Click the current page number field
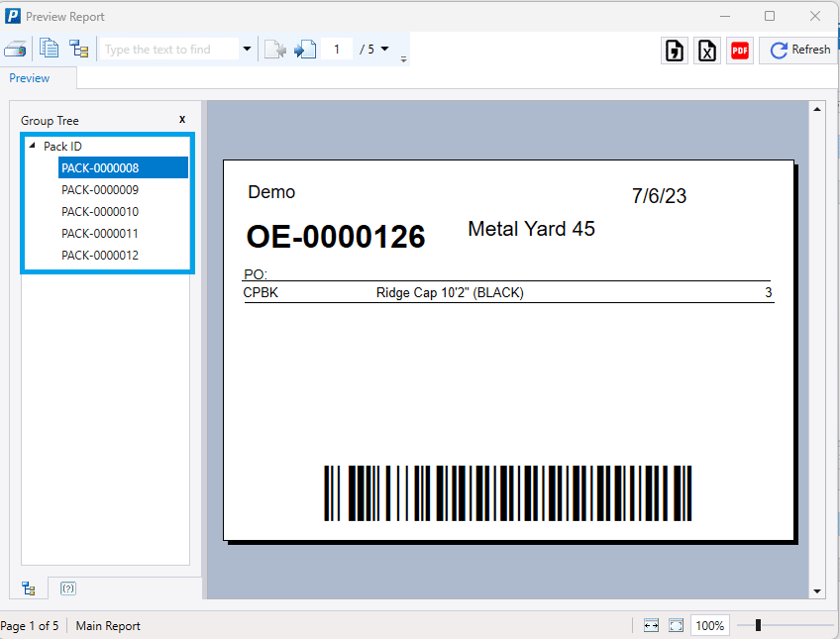 click(x=337, y=50)
